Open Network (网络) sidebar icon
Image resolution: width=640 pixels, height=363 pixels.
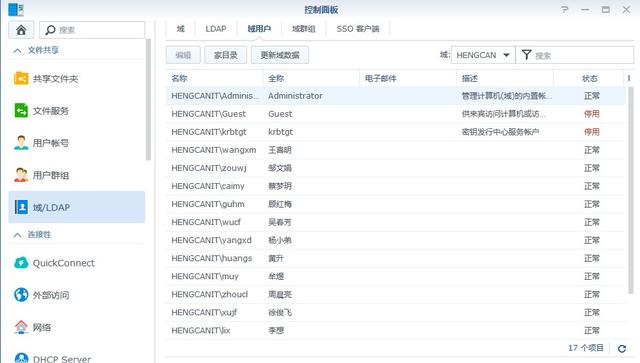21,327
